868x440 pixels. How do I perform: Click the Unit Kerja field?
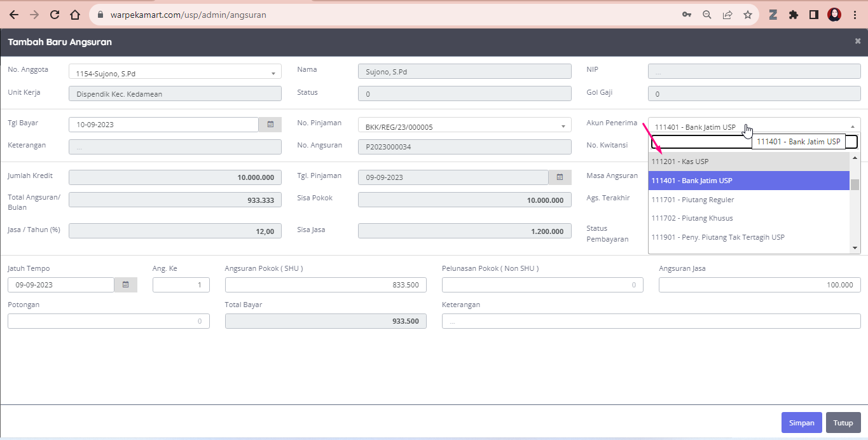(175, 93)
